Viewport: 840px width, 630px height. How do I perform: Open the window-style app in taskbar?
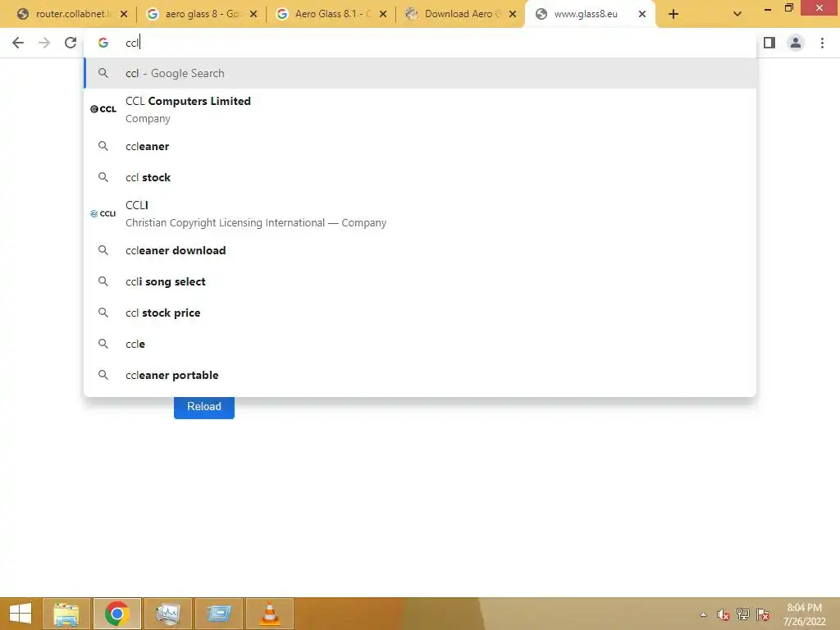click(218, 614)
